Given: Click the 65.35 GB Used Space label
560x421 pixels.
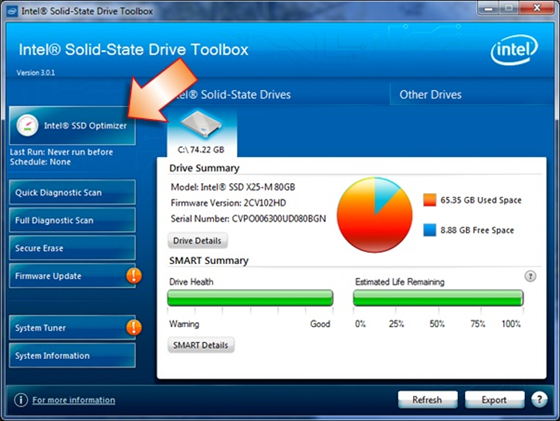Looking at the screenshot, I should [481, 200].
